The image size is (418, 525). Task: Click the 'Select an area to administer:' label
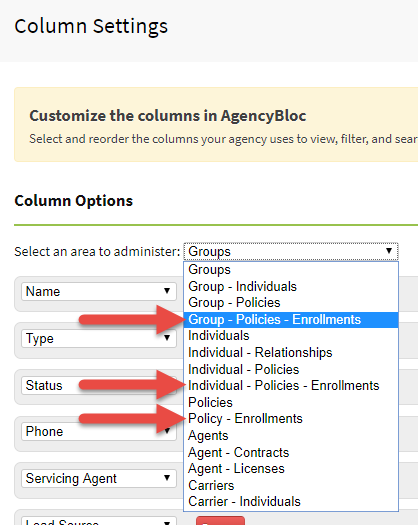pos(97,251)
